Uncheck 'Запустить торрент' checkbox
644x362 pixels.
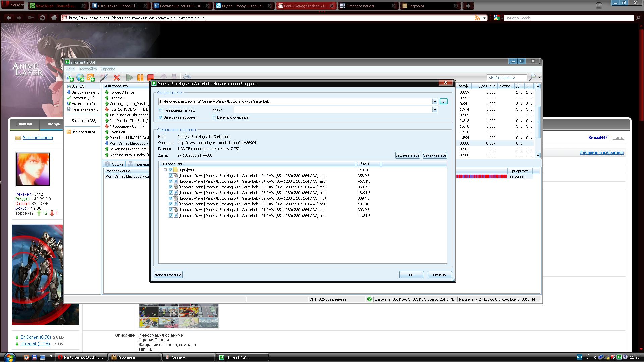coord(161,117)
